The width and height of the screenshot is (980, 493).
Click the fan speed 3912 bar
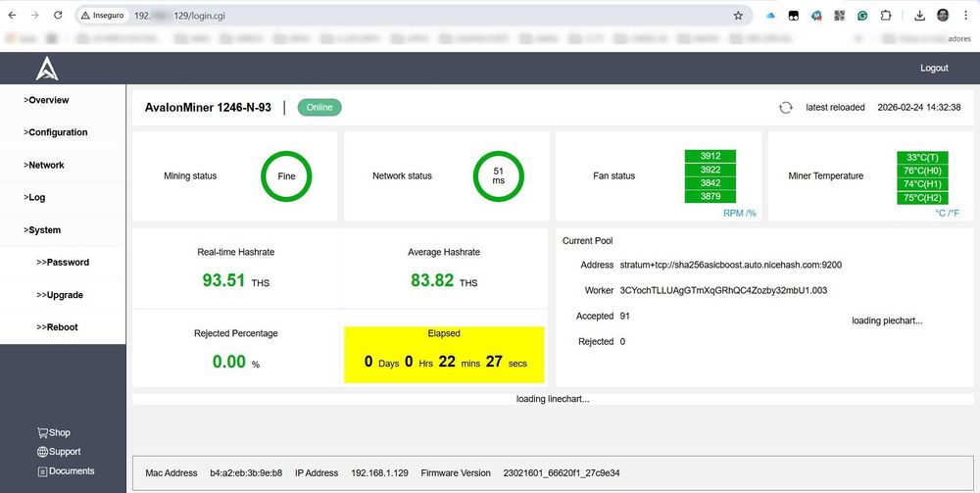click(710, 156)
